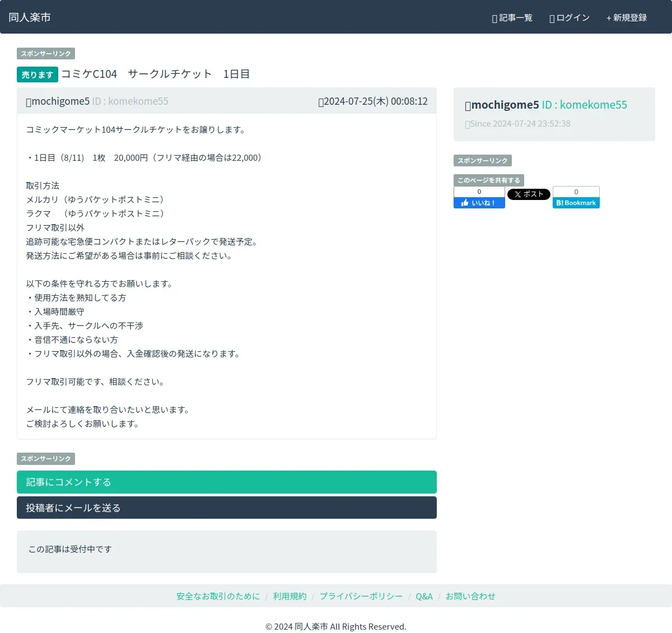Viewport: 672px width, 633px height.
Task: Open お問い合わせ in the footer
Action: point(470,596)
